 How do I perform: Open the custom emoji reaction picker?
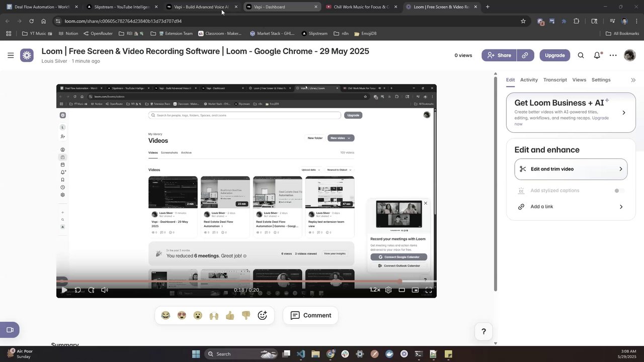click(262, 315)
